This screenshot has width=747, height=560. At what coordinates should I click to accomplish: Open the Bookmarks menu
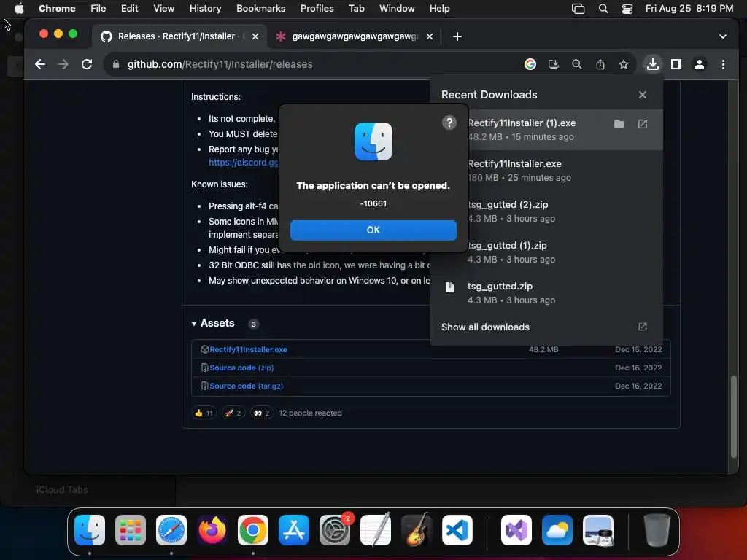(260, 9)
